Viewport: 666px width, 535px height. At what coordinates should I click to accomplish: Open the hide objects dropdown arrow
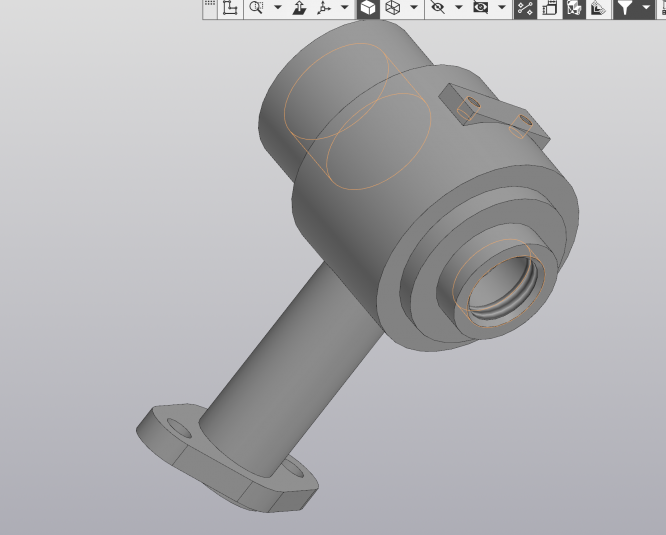(458, 8)
